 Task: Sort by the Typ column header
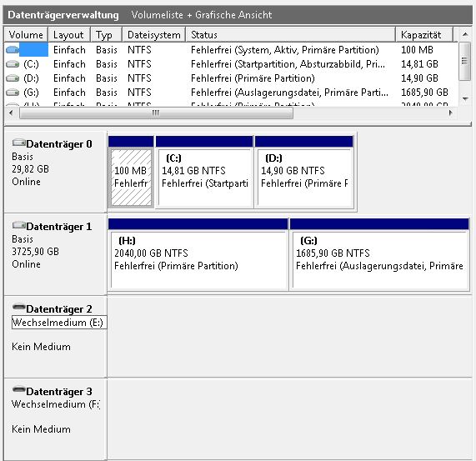[106, 35]
